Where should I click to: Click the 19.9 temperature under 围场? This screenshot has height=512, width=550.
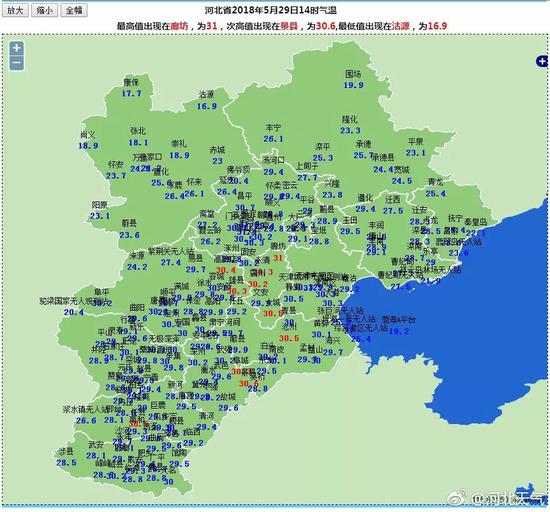pyautogui.click(x=353, y=85)
